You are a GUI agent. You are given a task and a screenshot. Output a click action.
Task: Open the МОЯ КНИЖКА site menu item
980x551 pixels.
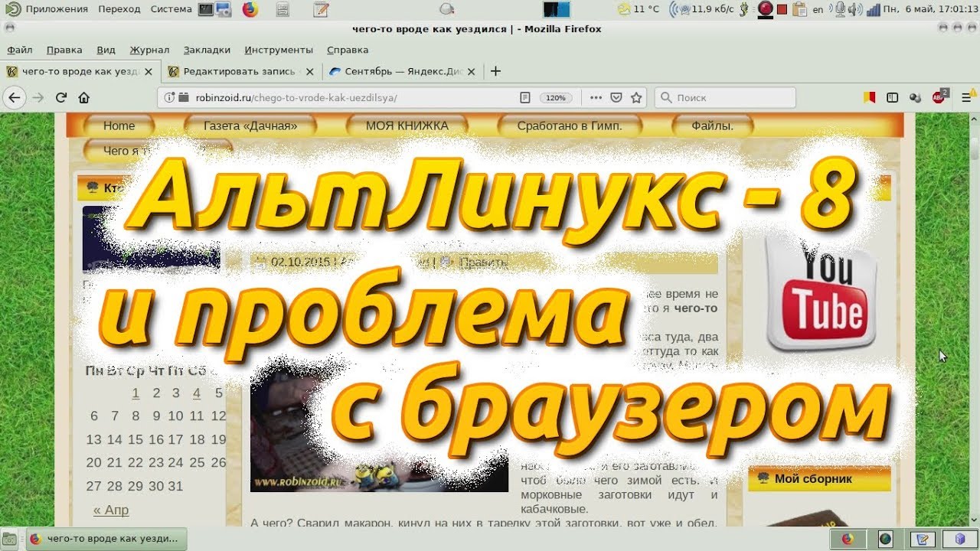pos(407,126)
